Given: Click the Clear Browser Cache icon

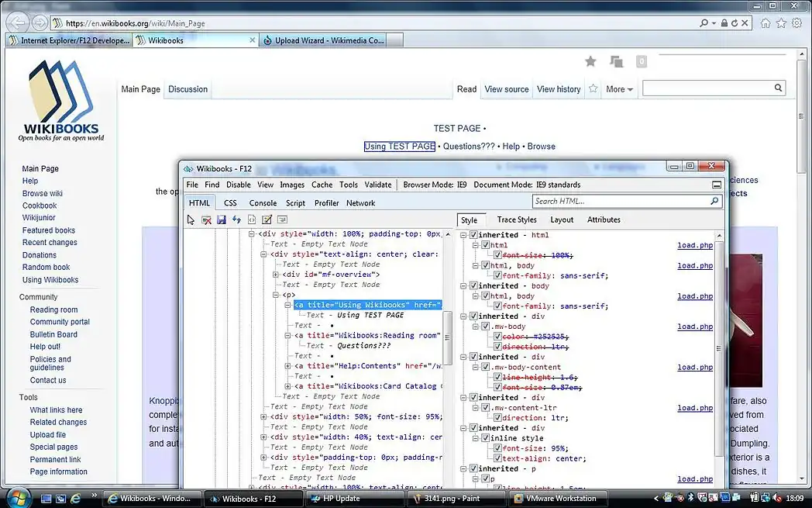Looking at the screenshot, I should [x=207, y=221].
